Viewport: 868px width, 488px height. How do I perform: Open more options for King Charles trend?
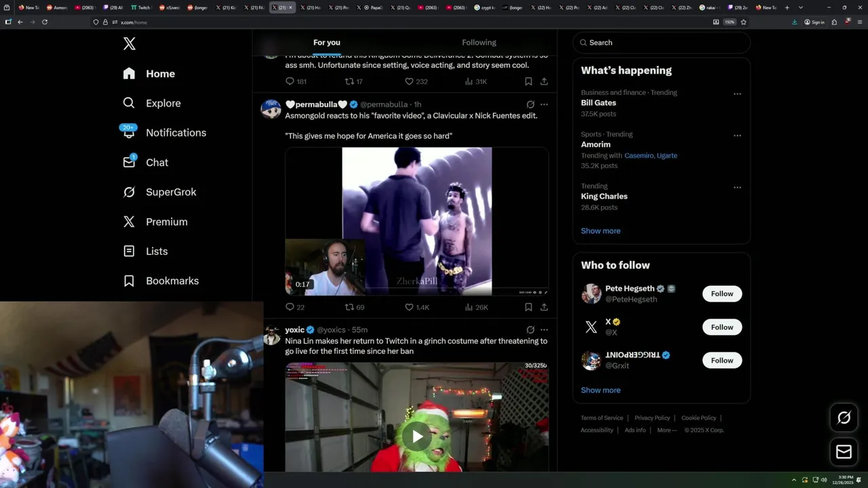(x=737, y=187)
